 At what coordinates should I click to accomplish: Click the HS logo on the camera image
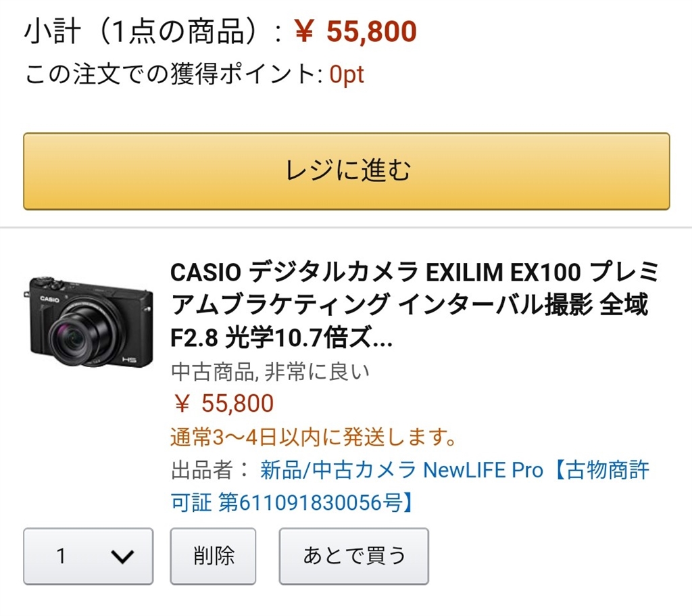[130, 359]
